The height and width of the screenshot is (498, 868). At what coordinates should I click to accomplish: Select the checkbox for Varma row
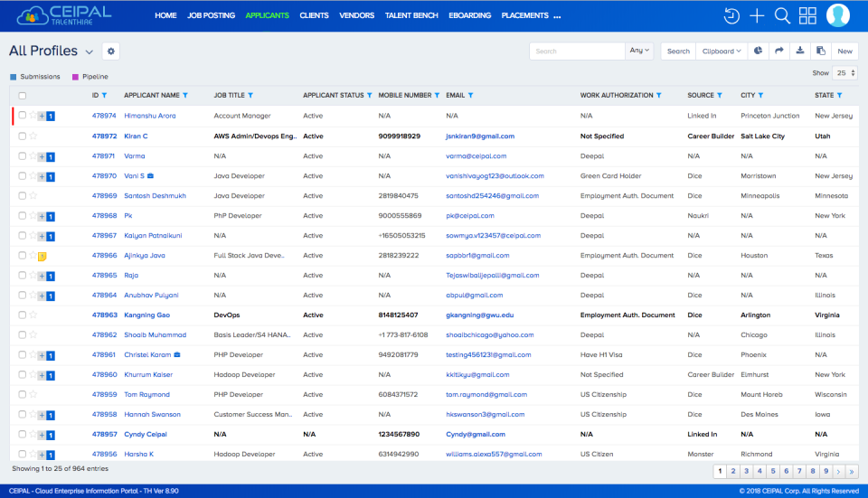[22, 156]
